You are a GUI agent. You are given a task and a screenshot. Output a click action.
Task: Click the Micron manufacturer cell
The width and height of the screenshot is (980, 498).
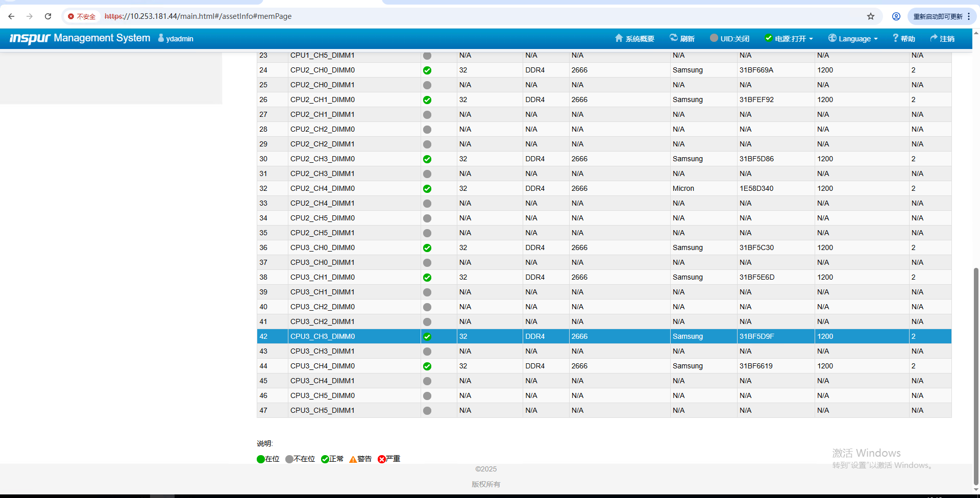pos(683,188)
